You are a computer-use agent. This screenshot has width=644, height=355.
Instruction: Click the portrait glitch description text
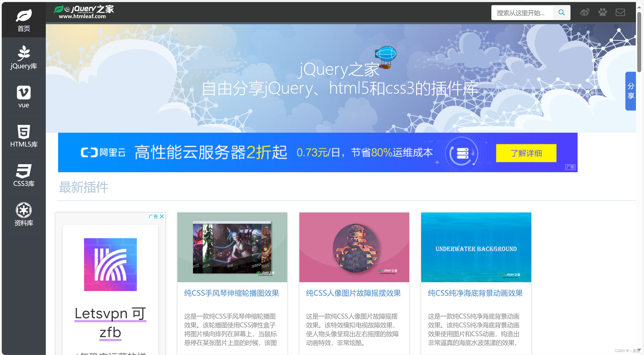(352, 330)
